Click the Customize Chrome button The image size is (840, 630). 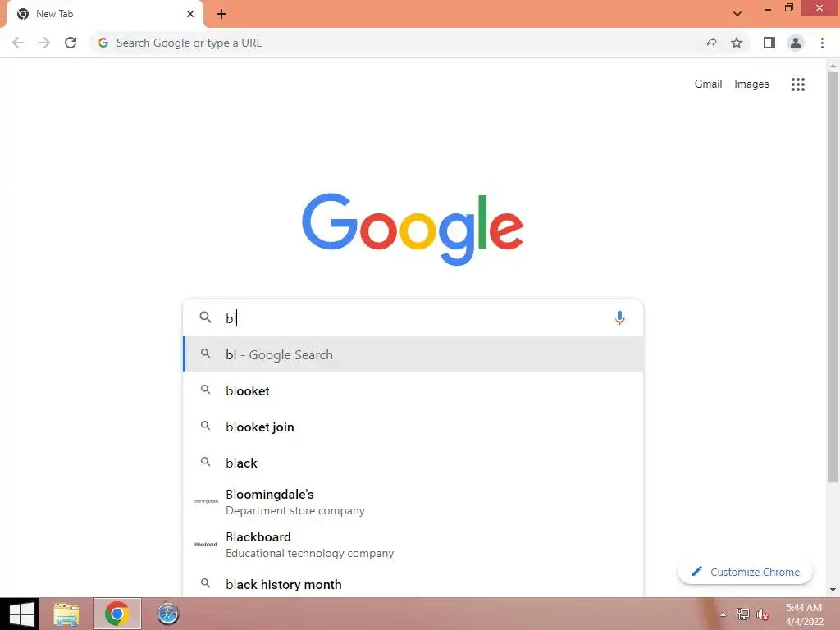click(x=745, y=572)
